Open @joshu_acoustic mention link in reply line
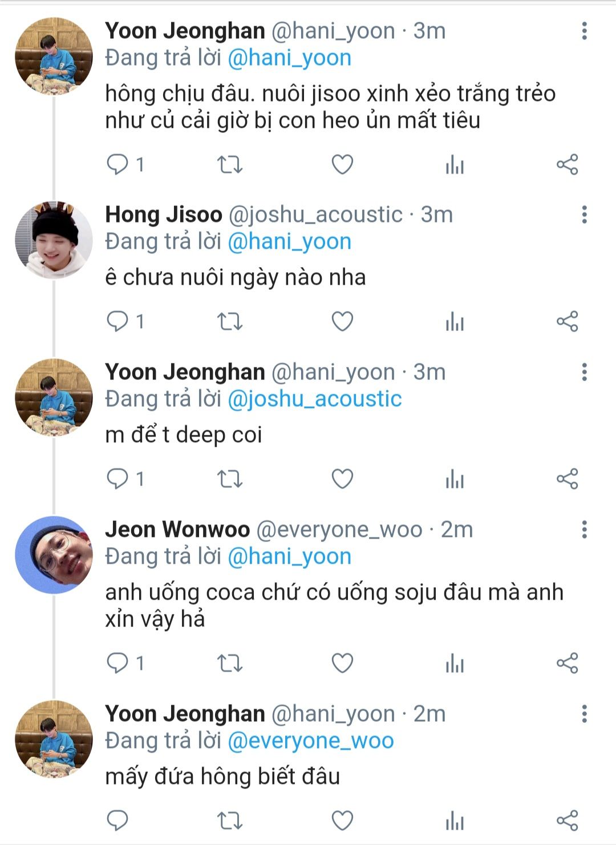This screenshot has width=616, height=845. tap(314, 399)
